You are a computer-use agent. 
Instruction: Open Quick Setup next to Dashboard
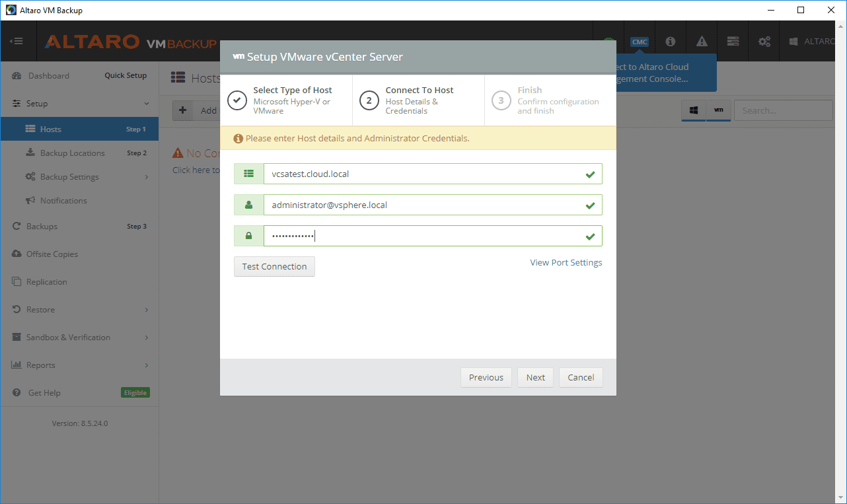click(126, 75)
